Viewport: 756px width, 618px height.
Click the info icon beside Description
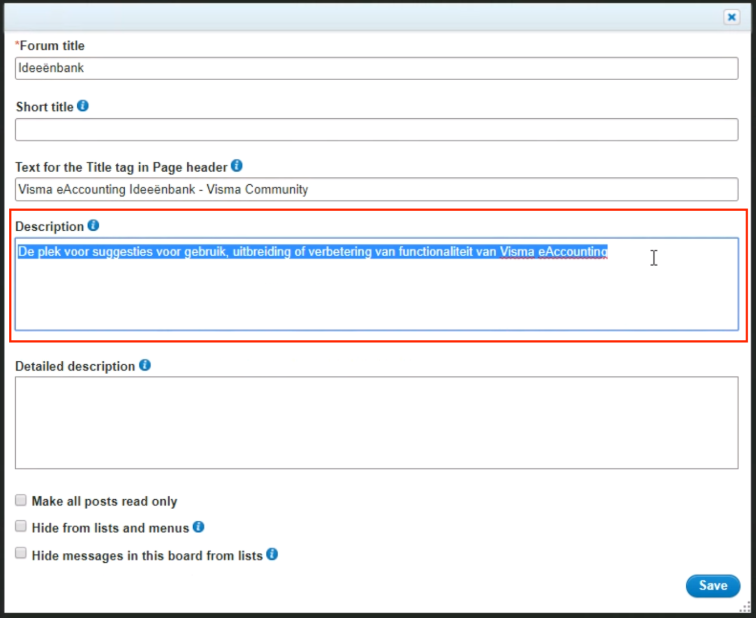pyautogui.click(x=94, y=225)
